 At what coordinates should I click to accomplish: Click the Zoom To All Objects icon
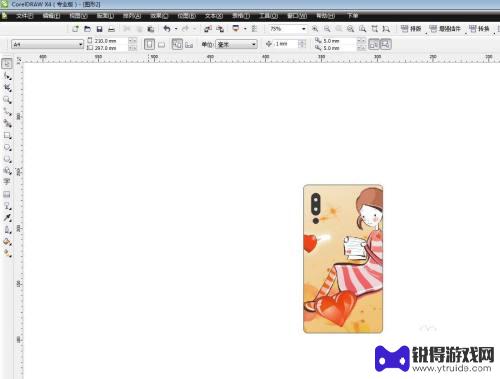[350, 29]
